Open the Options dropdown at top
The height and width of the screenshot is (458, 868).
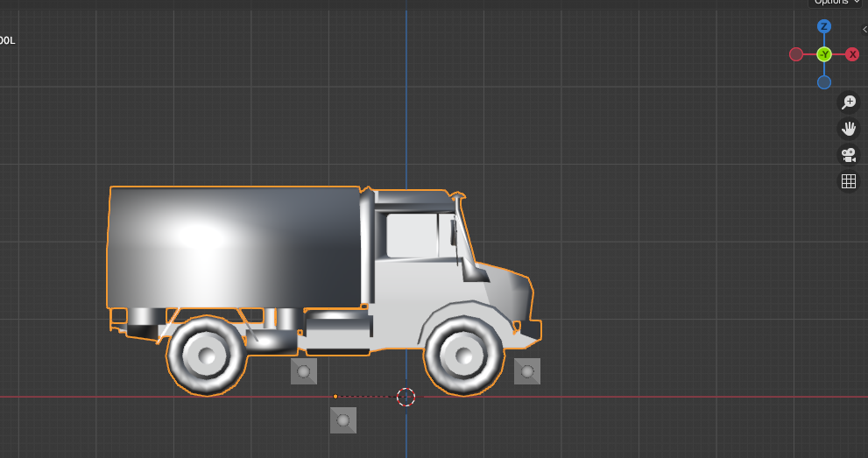tap(837, 3)
